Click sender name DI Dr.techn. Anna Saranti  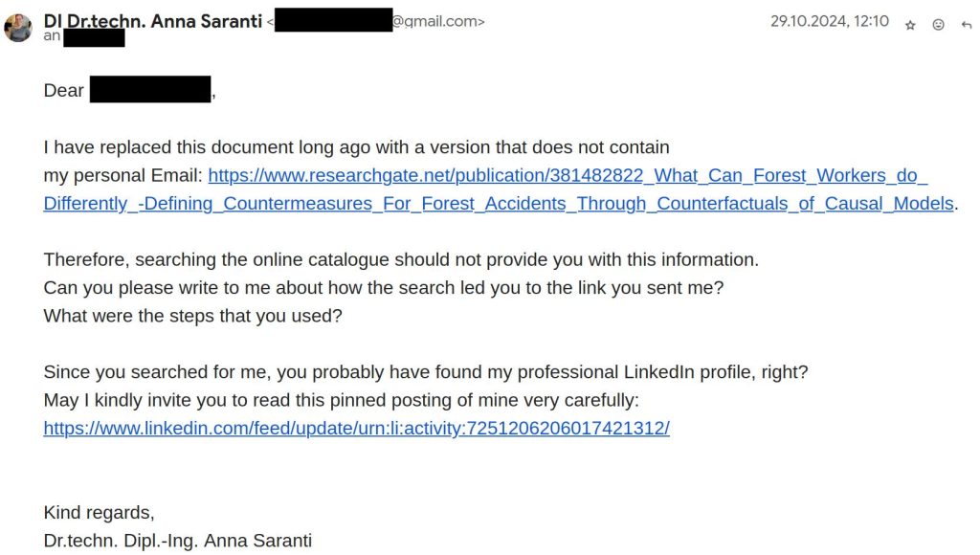(153, 21)
